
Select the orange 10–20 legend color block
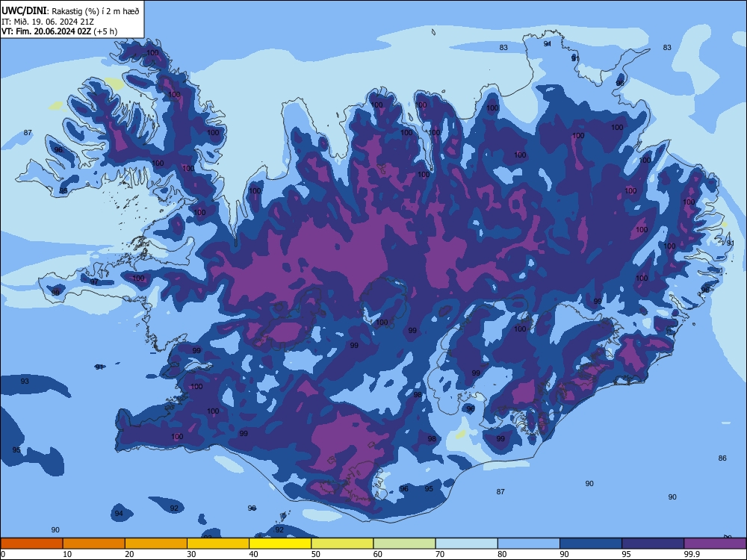tap(94, 544)
